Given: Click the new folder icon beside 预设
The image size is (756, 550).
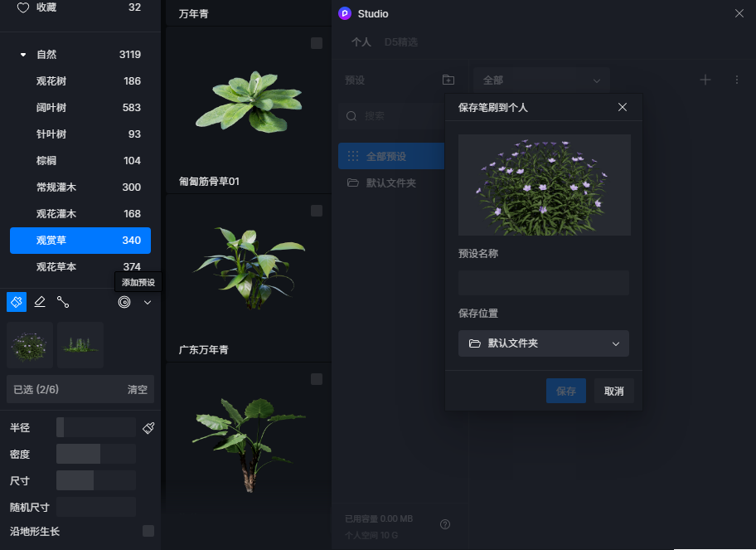Looking at the screenshot, I should coord(448,80).
